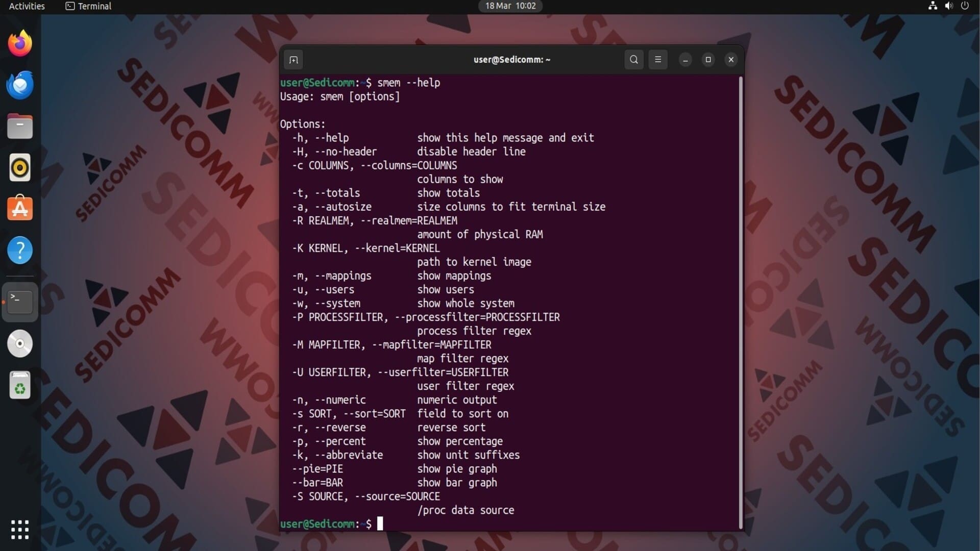Click the volume speaker indicator
This screenshot has height=551, width=980.
[x=948, y=6]
